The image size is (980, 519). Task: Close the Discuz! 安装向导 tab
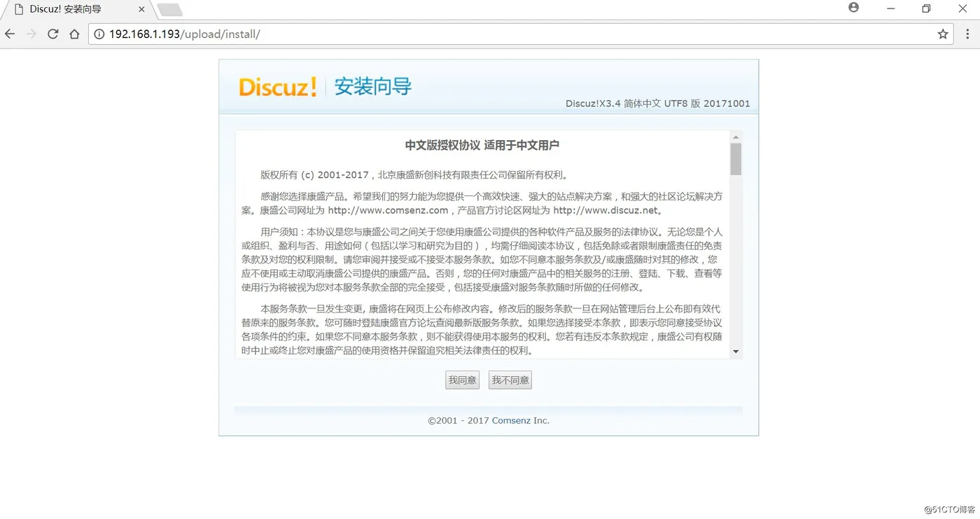coord(142,10)
